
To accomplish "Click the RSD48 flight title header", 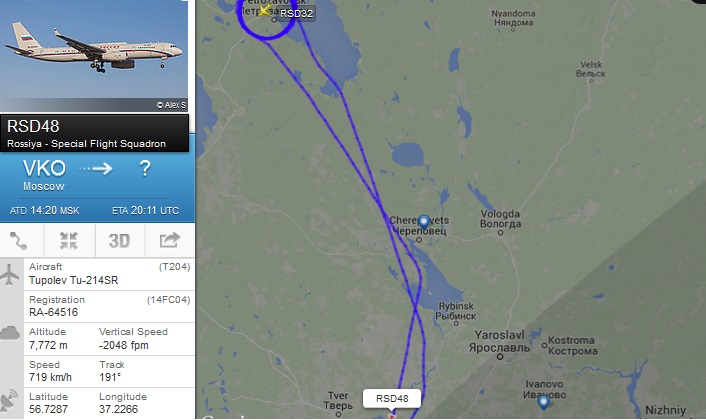I will tap(33, 126).
